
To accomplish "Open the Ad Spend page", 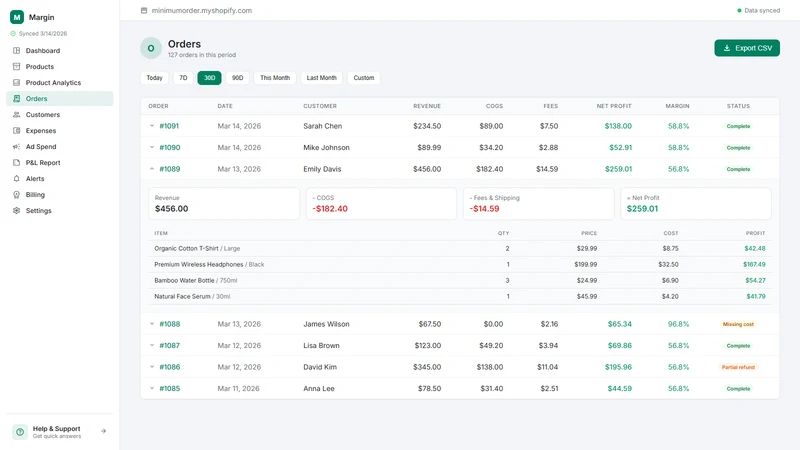I will 41,146.
